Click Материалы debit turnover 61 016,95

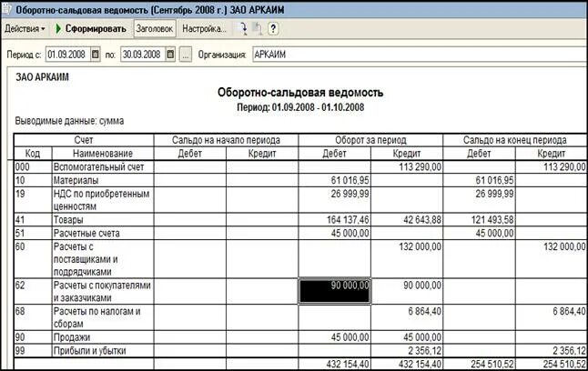[x=334, y=180]
